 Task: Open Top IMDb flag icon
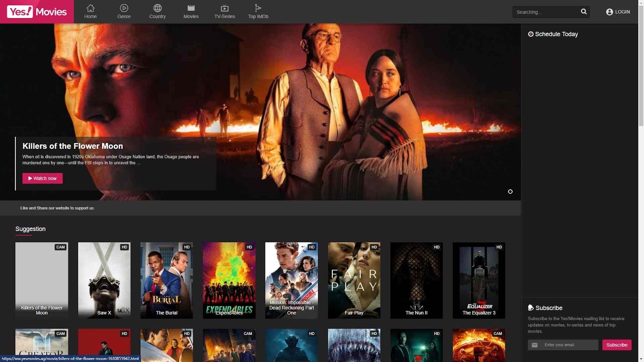[x=258, y=8]
